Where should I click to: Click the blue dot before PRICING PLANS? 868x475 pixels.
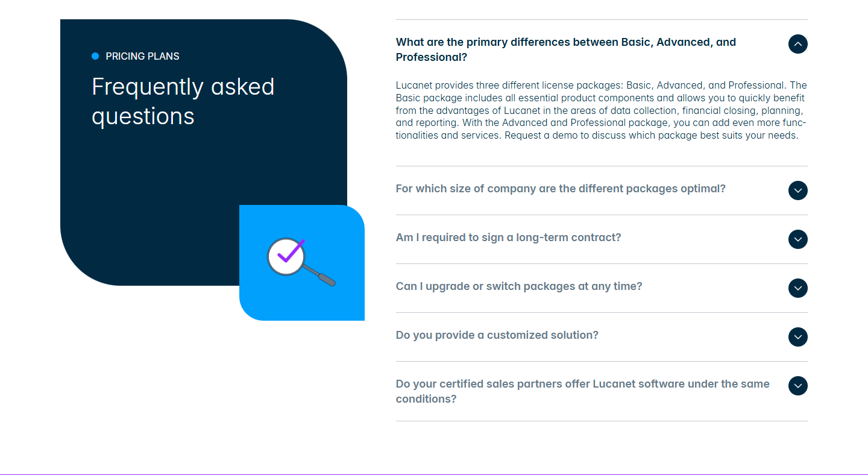[x=95, y=56]
